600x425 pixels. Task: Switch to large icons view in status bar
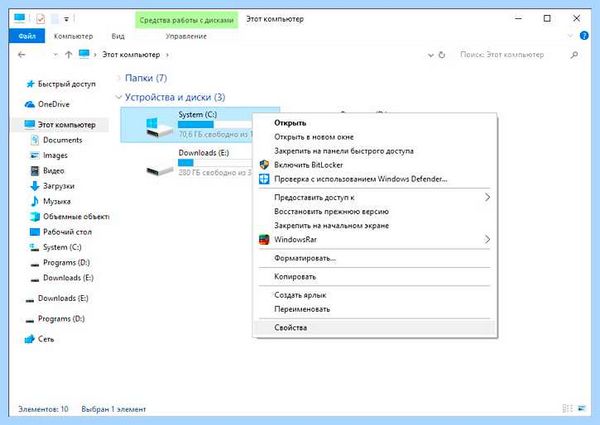click(582, 409)
